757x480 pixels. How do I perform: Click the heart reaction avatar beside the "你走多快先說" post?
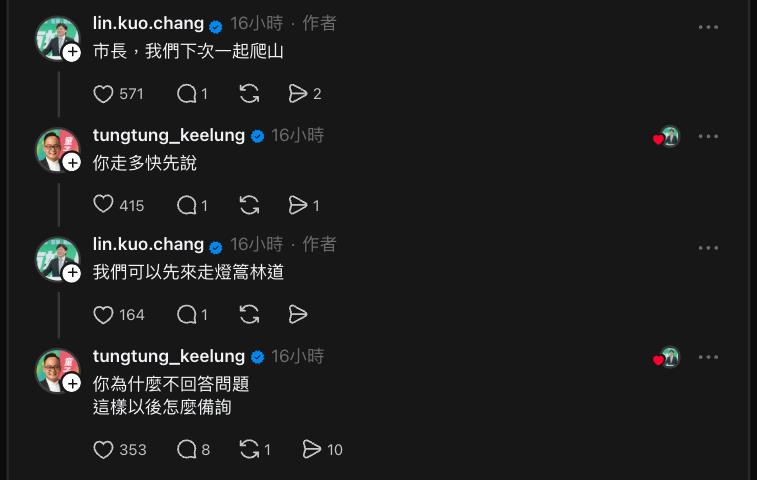coord(667,138)
